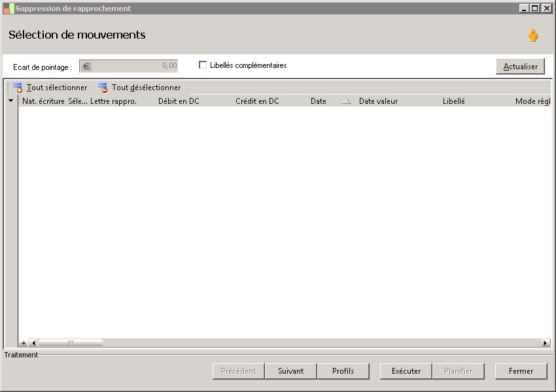556x392 pixels.
Task: Sort by Lettre rappro. column header
Action: click(x=113, y=101)
